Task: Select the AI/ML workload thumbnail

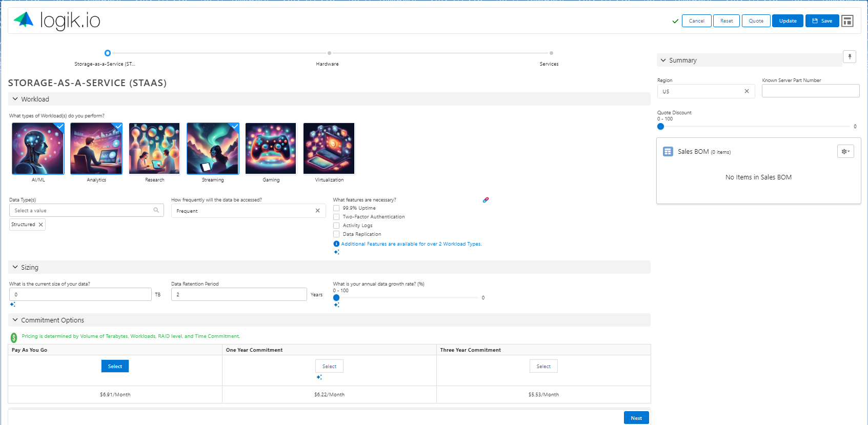Action: coord(38,149)
